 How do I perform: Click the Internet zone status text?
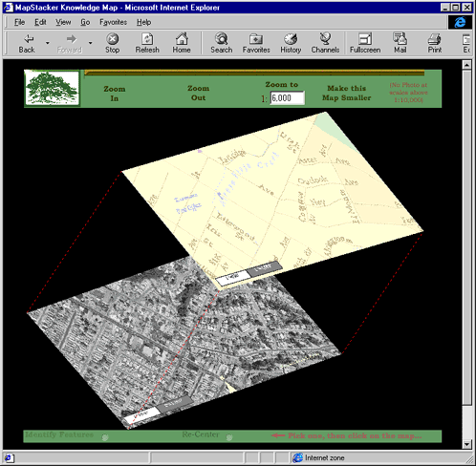(325, 458)
